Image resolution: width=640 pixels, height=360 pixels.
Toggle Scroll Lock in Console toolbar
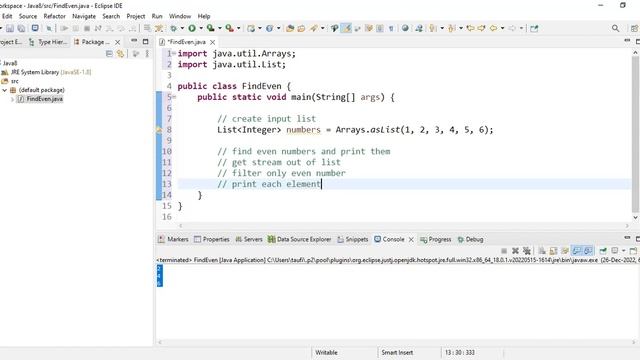click(553, 251)
